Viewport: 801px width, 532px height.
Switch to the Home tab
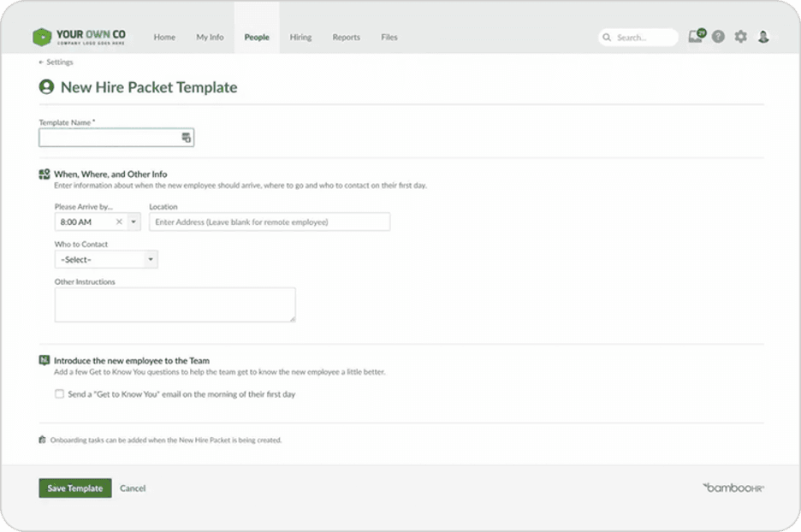[x=164, y=38]
